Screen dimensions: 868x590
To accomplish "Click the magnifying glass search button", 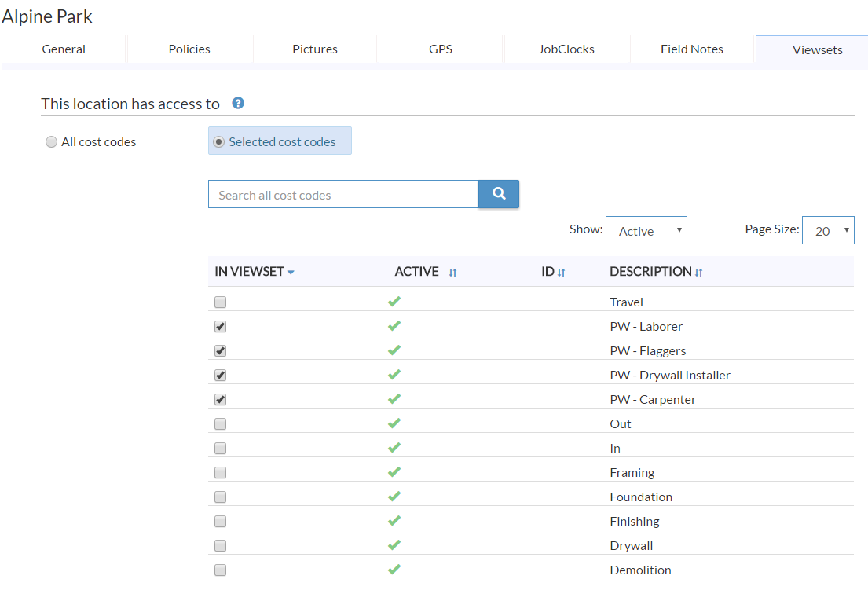I will pos(498,194).
